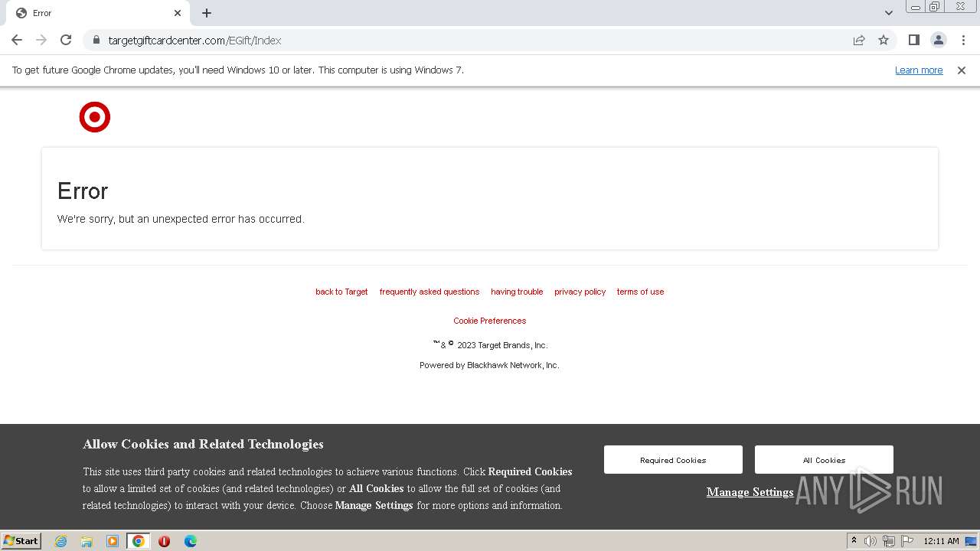Open the Chrome side panel icon
The height and width of the screenshot is (551, 980).
(x=913, y=40)
